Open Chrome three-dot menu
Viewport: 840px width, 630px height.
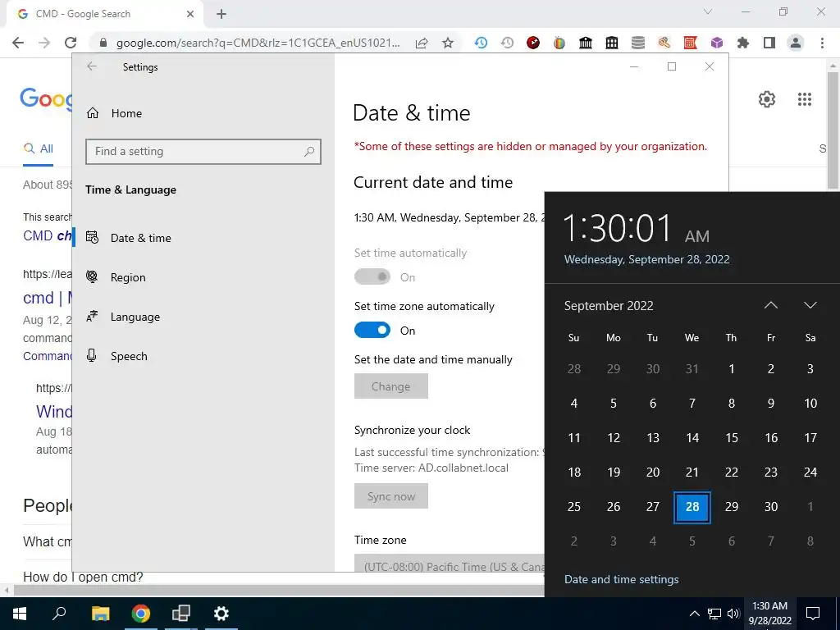(822, 43)
